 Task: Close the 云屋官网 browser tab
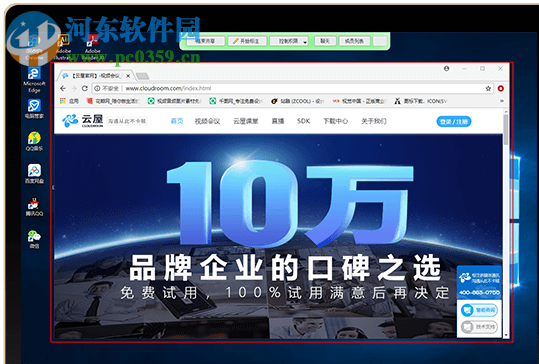128,76
